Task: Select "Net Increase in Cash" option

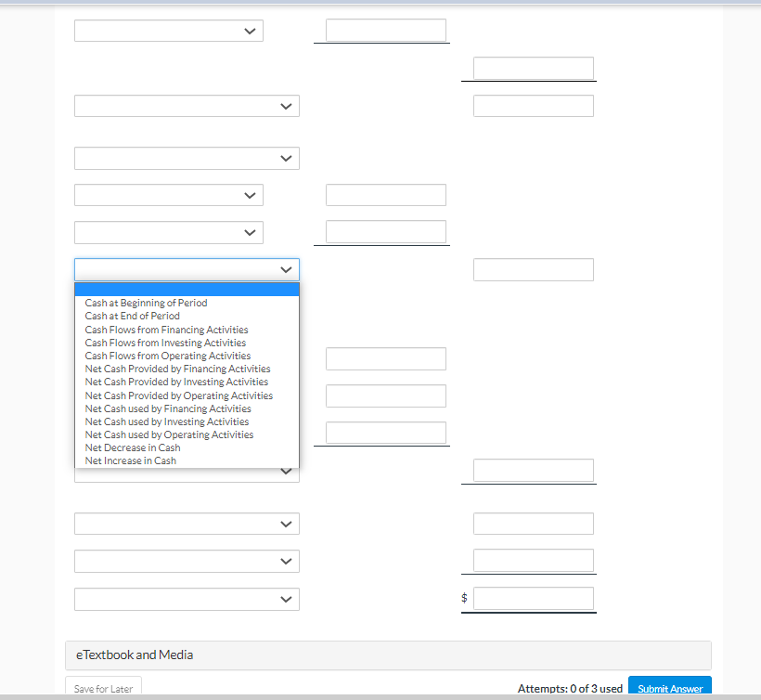Action: (x=130, y=460)
